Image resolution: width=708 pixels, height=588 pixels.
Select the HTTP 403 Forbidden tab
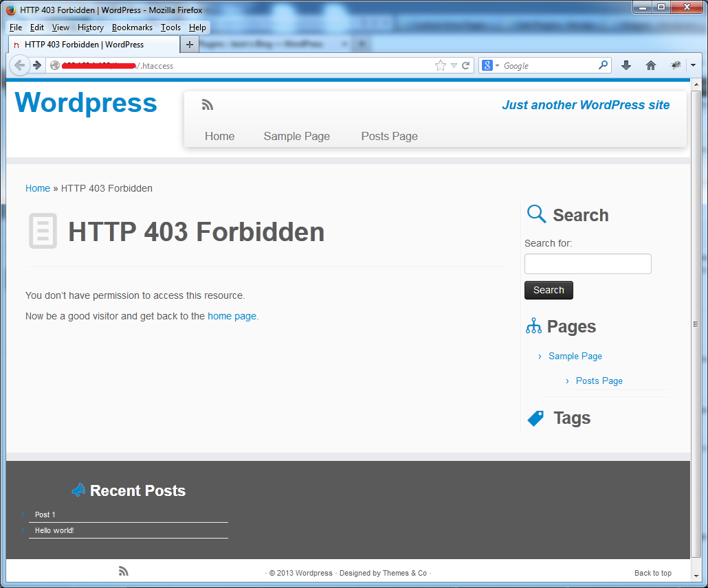(94, 44)
